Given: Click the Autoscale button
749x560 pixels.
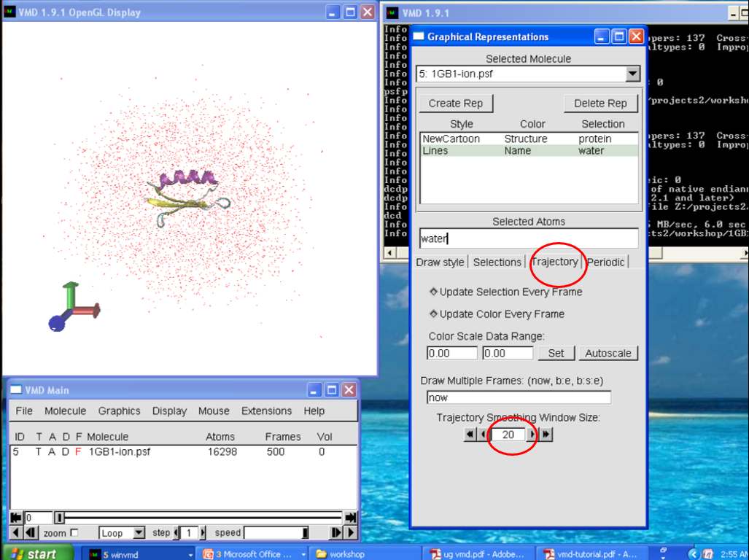Looking at the screenshot, I should [x=608, y=354].
